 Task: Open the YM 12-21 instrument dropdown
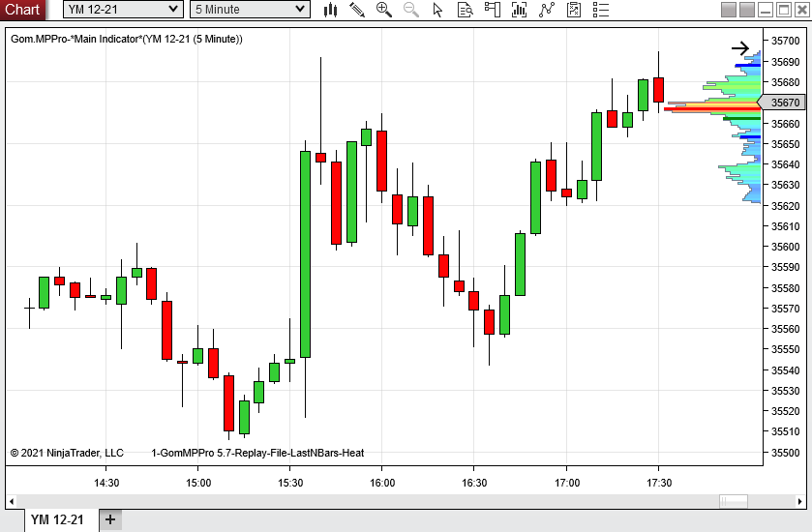(123, 10)
